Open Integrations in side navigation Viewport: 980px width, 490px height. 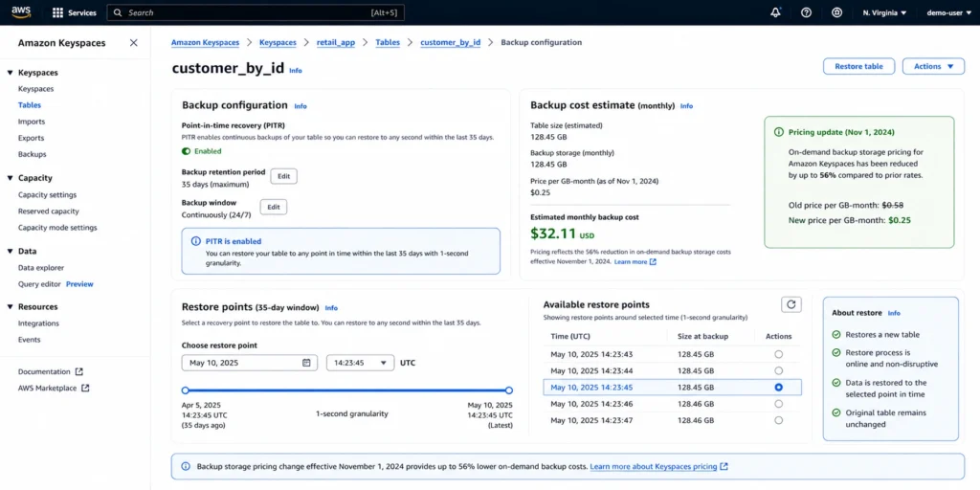38,323
